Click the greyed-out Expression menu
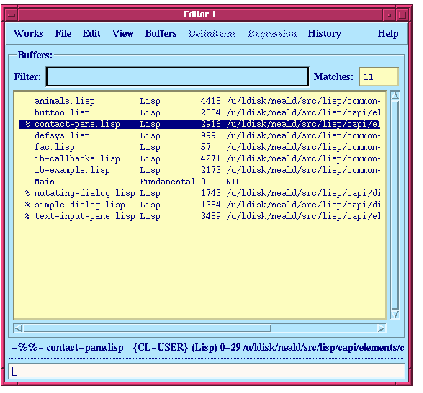 point(272,34)
